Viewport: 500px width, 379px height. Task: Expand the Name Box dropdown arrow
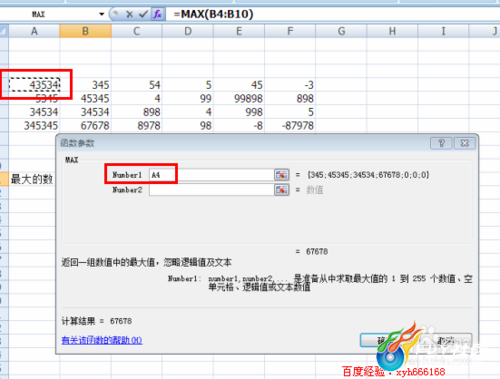click(x=102, y=14)
